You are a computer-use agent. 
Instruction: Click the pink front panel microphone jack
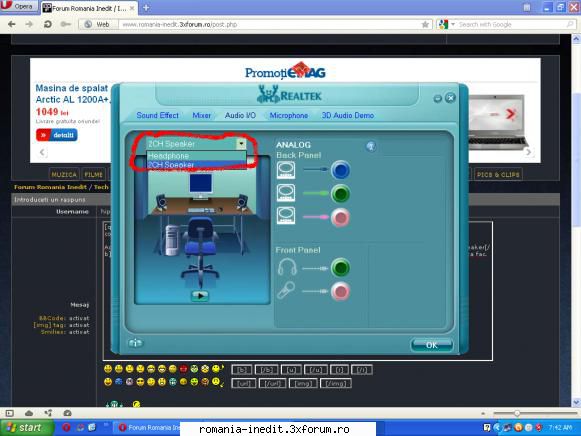point(340,291)
